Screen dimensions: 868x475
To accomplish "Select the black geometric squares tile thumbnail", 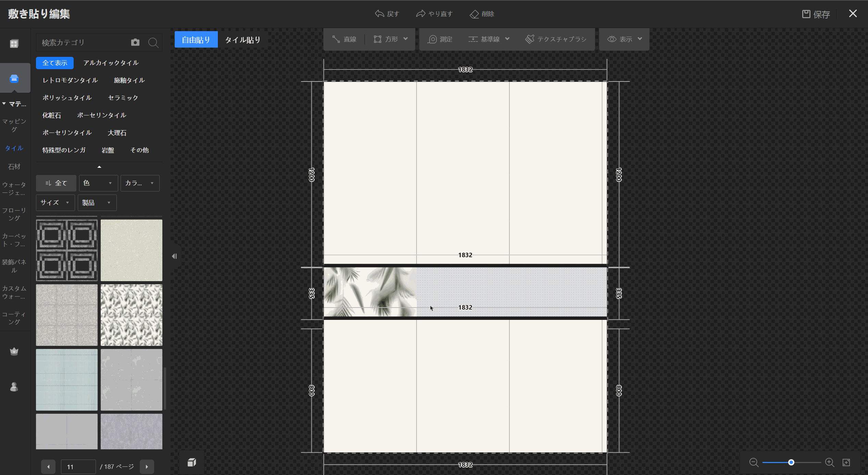I will pos(67,250).
